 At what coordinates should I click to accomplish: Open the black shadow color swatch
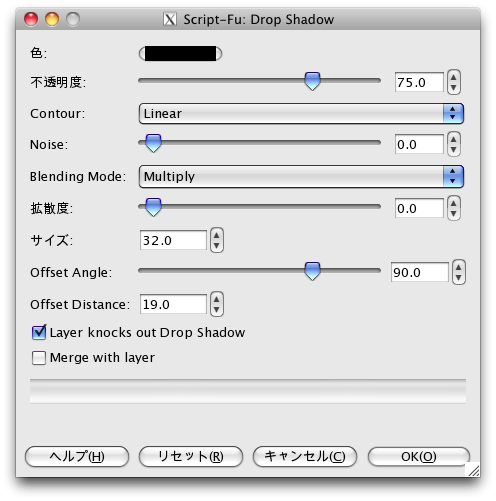pyautogui.click(x=180, y=54)
